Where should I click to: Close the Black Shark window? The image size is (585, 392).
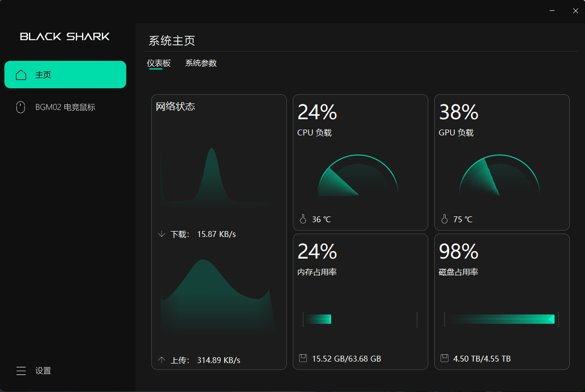tap(575, 11)
